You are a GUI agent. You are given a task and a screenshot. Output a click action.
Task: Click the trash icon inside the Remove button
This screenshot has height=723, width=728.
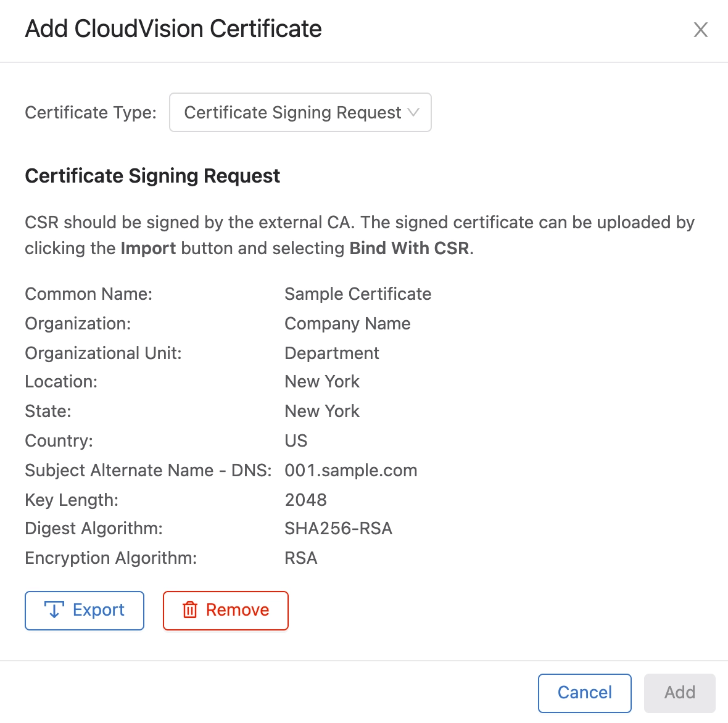(189, 610)
